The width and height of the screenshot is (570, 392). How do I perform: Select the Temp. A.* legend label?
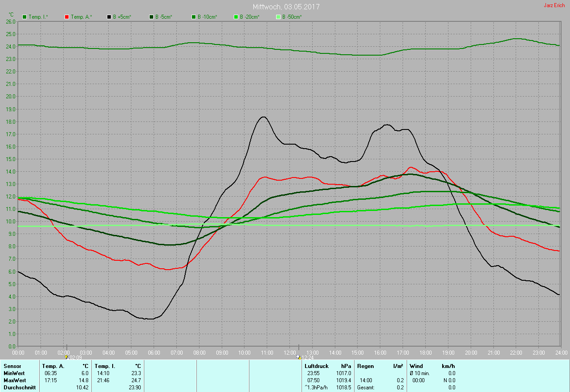click(x=81, y=17)
